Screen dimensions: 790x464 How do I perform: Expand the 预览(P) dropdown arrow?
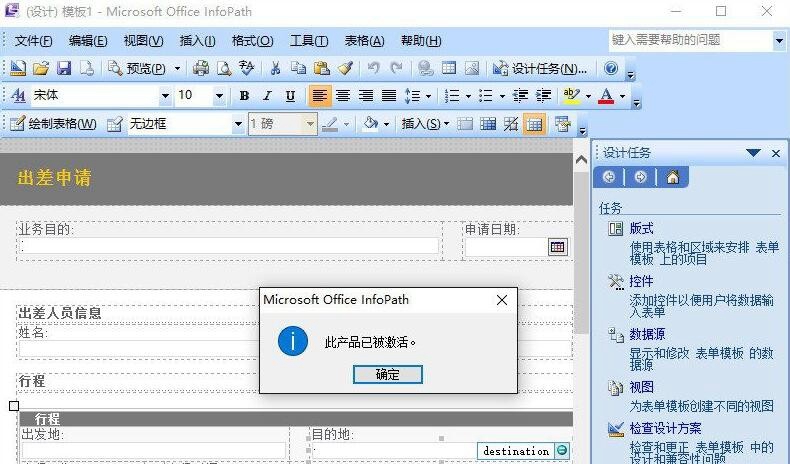click(177, 68)
